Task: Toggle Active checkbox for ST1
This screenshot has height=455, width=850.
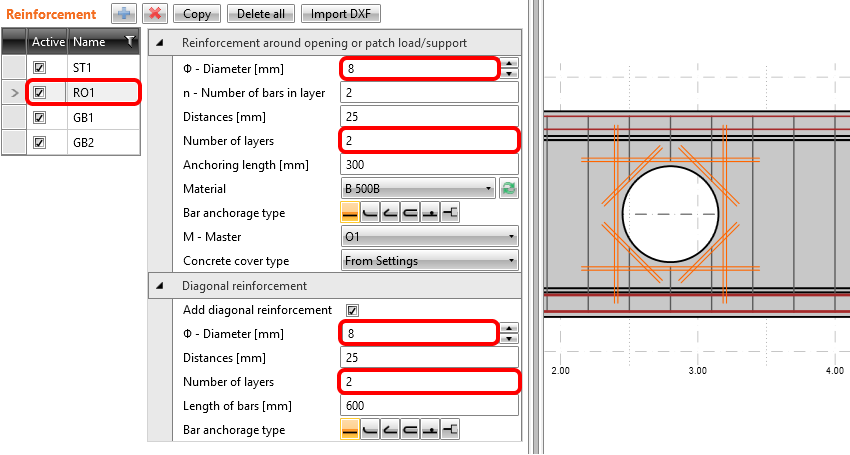Action: pos(40,68)
